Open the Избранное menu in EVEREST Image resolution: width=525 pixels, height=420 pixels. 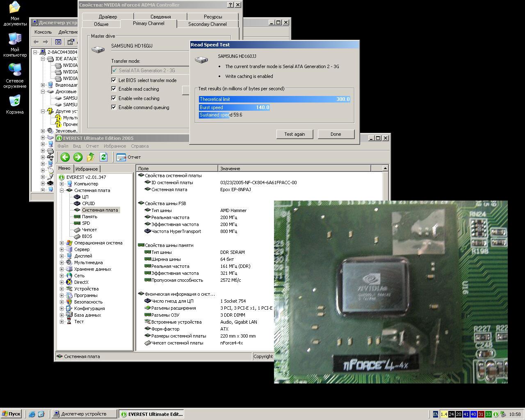[x=115, y=146]
